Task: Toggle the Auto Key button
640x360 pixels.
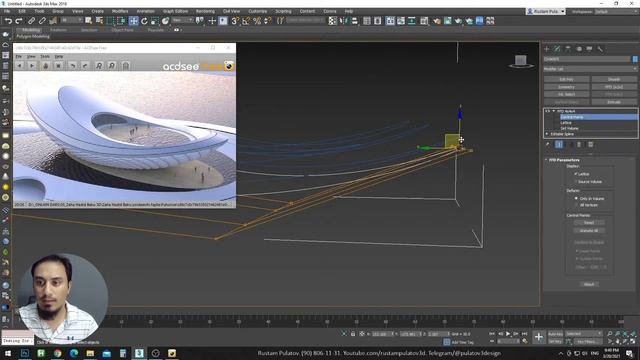Action: (x=555, y=334)
